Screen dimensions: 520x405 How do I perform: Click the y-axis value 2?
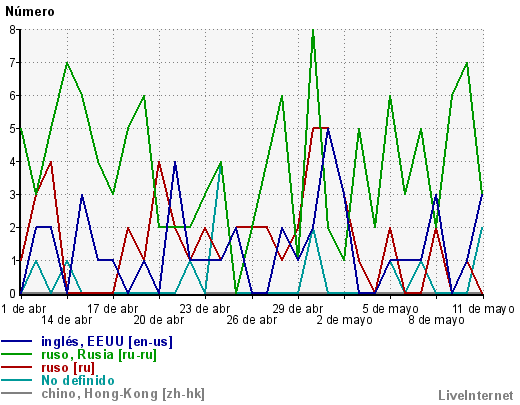(13, 228)
